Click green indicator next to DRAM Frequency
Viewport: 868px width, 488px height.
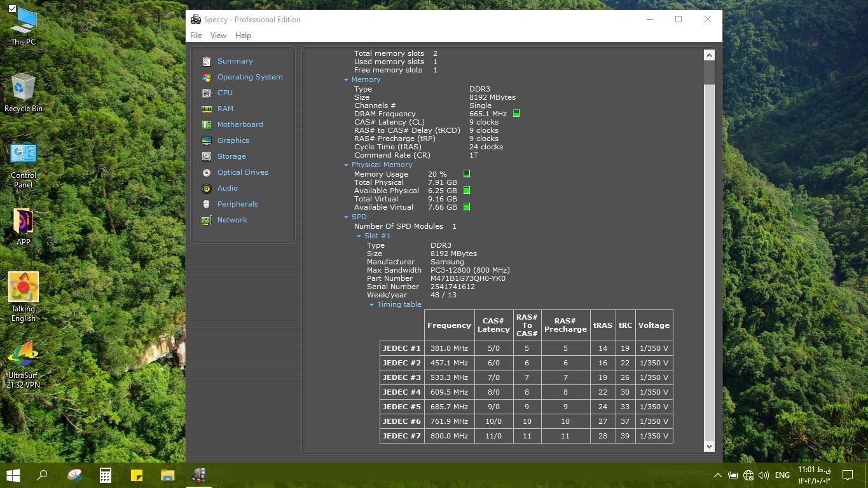(516, 114)
